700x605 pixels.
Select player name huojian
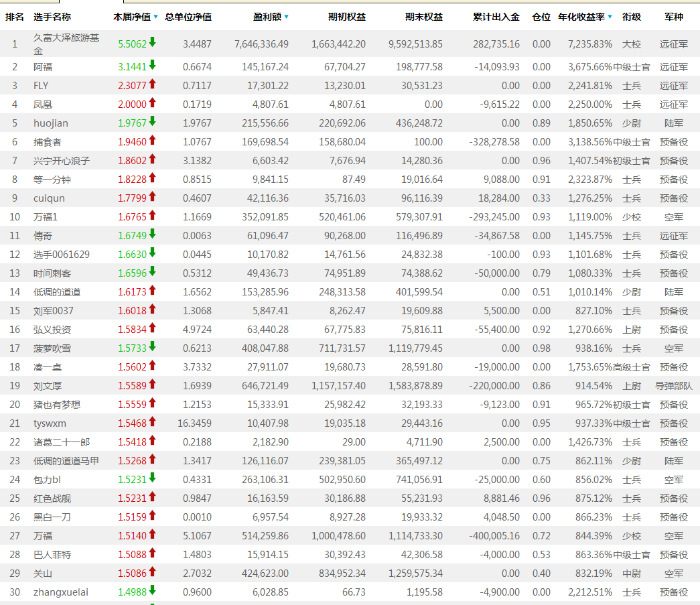point(51,123)
